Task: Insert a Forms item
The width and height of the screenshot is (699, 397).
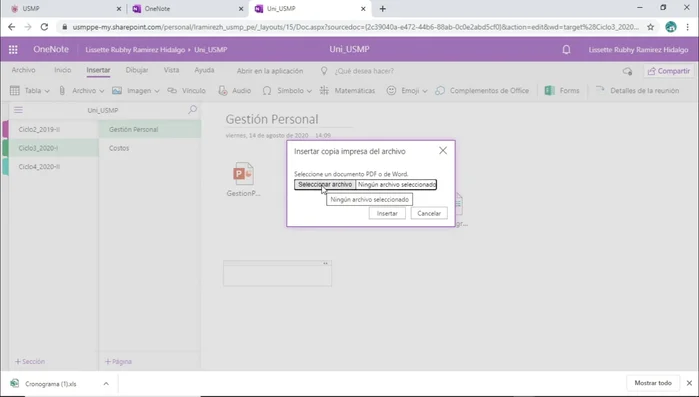Action: [562, 90]
